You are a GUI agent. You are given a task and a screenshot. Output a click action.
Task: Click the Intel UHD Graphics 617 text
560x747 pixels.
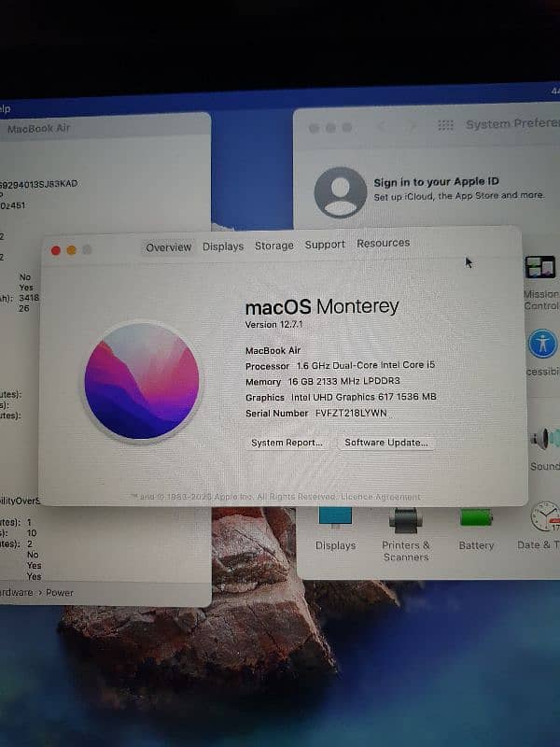pos(364,397)
